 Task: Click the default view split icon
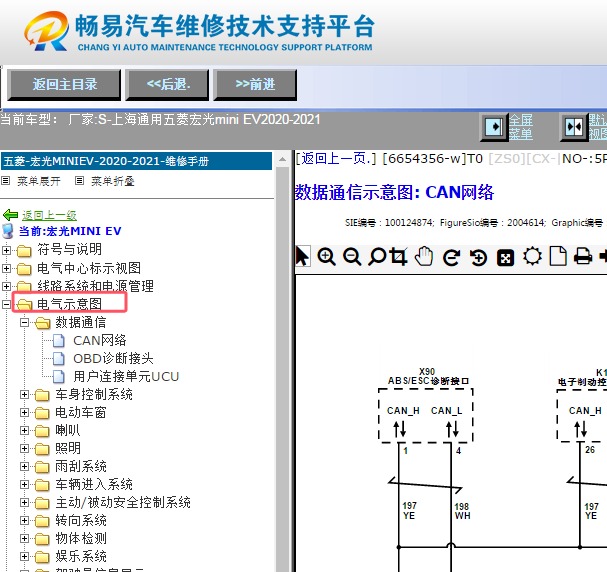[x=574, y=127]
